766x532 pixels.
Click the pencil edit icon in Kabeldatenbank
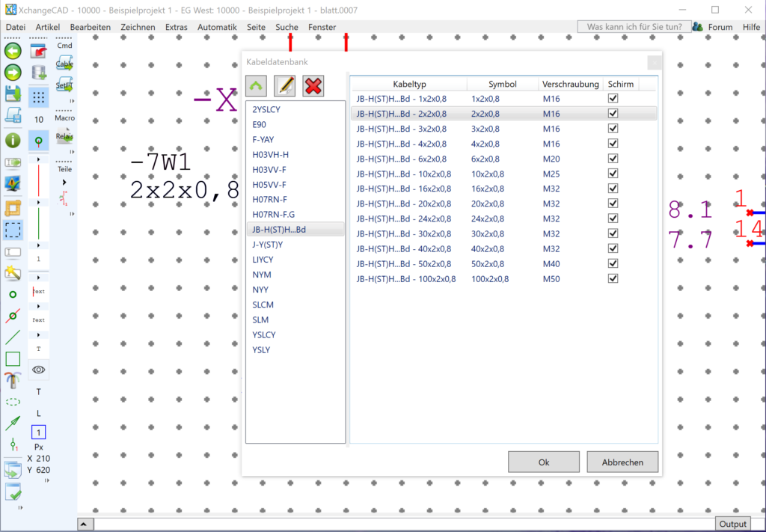point(285,86)
